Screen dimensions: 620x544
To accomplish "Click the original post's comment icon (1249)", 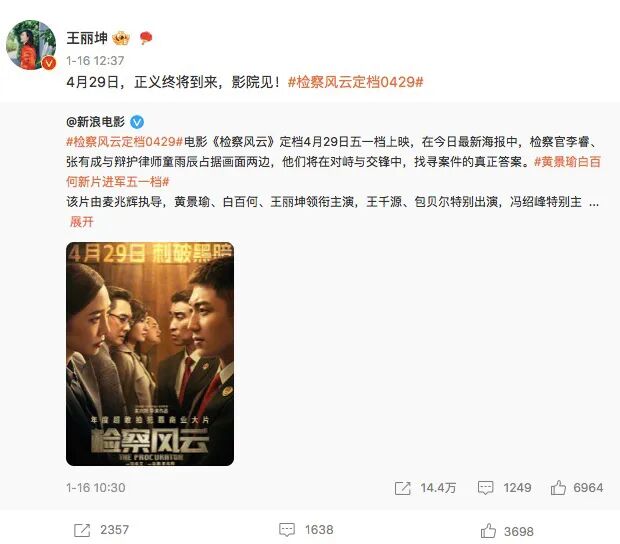I will 485,488.
